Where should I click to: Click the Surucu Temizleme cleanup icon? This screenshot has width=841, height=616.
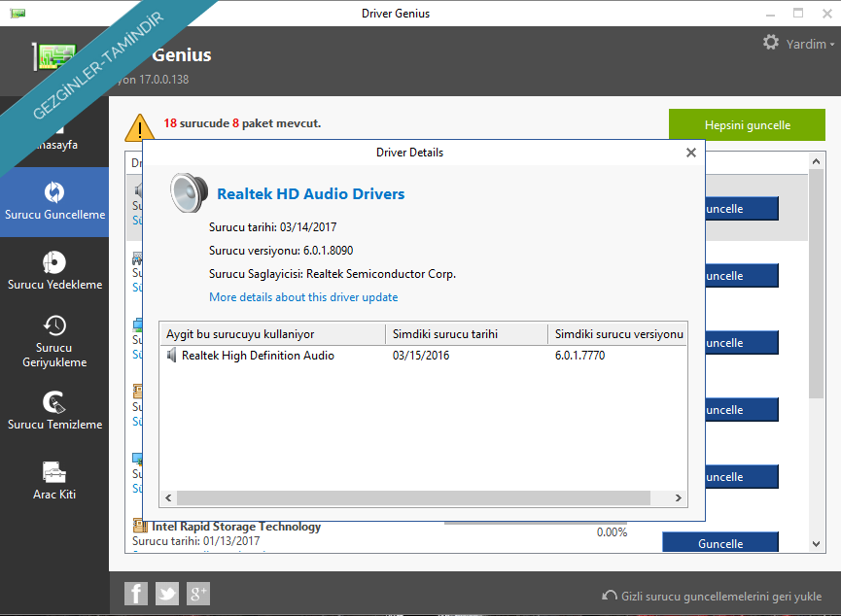[54, 402]
